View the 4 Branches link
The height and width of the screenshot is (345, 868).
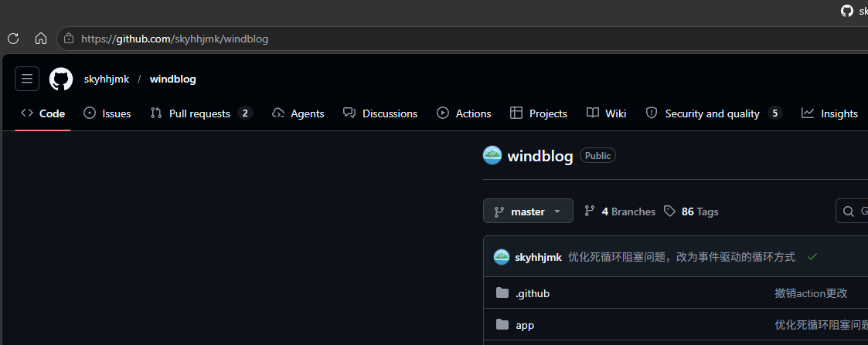620,211
